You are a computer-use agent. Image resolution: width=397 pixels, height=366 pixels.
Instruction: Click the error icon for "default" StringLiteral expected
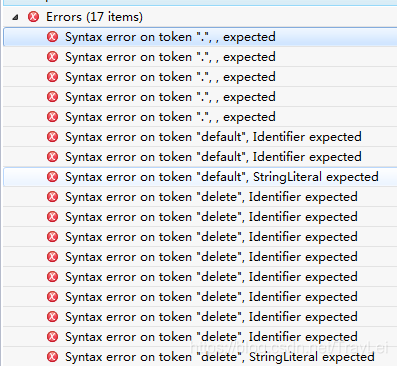coord(52,177)
